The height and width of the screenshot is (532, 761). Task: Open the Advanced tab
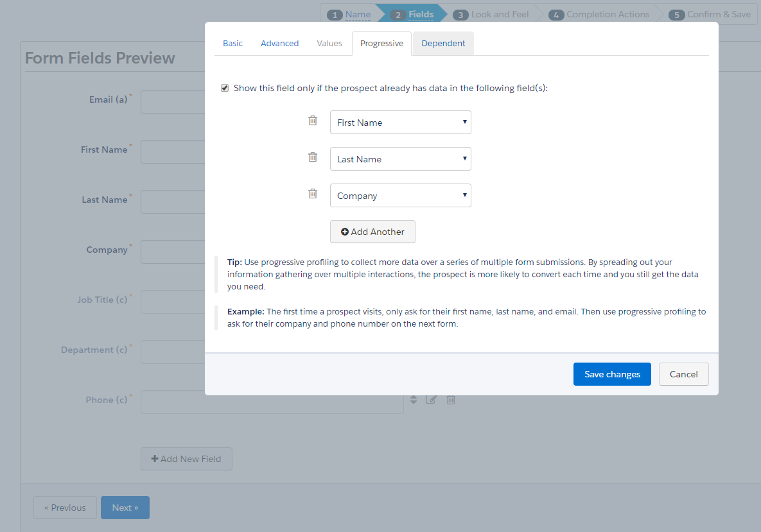click(x=279, y=43)
